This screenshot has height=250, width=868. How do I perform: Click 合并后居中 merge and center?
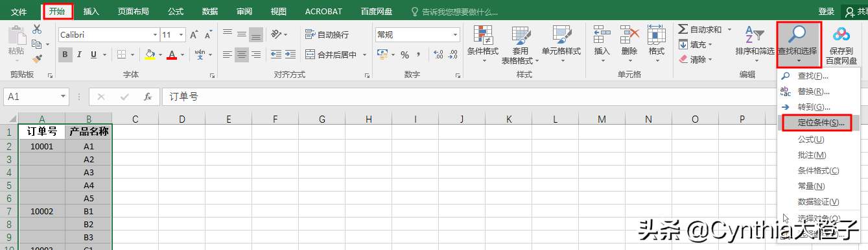click(x=331, y=55)
